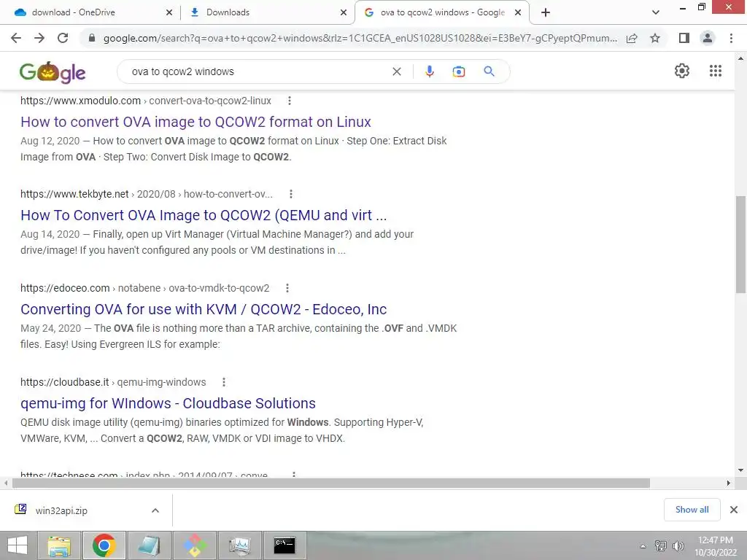Open About this result for cloudbase.it

tap(223, 382)
